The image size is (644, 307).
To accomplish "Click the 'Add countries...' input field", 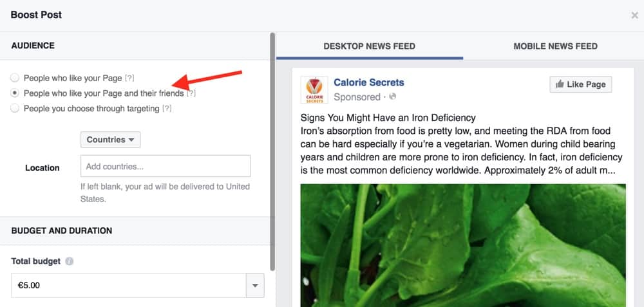I will point(165,167).
